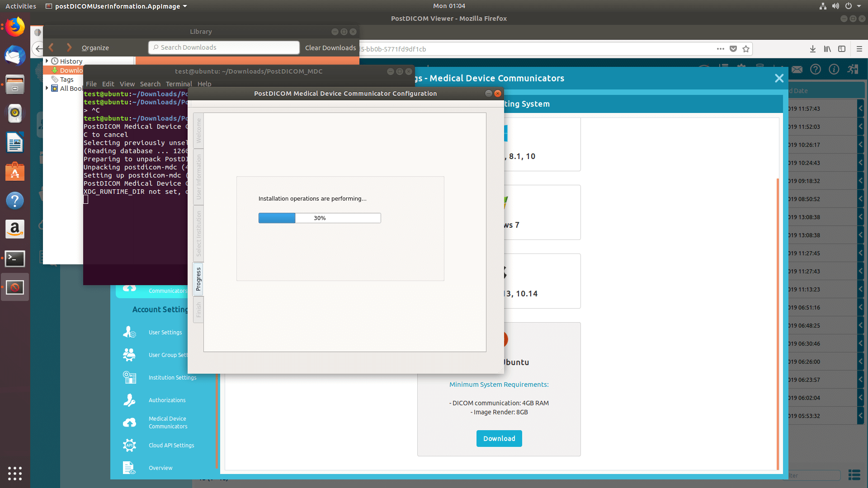The image size is (868, 488).
Task: Click the Authorizations key icon
Action: click(129, 400)
